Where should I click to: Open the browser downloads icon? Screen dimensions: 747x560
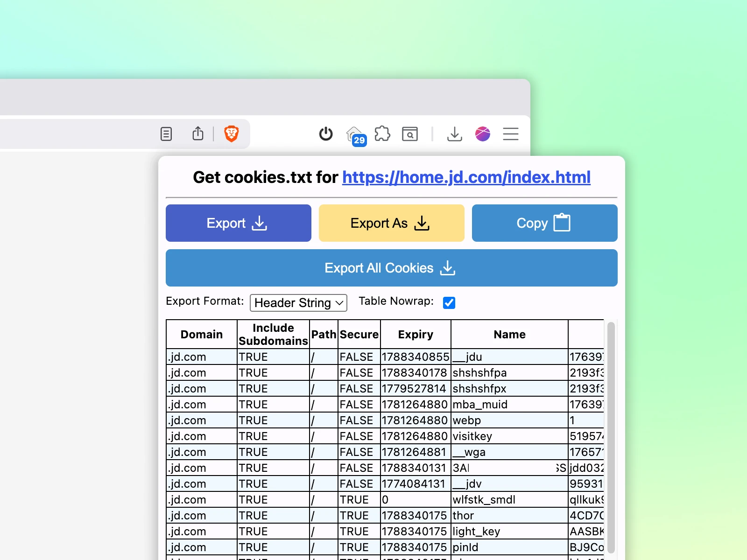(x=454, y=134)
